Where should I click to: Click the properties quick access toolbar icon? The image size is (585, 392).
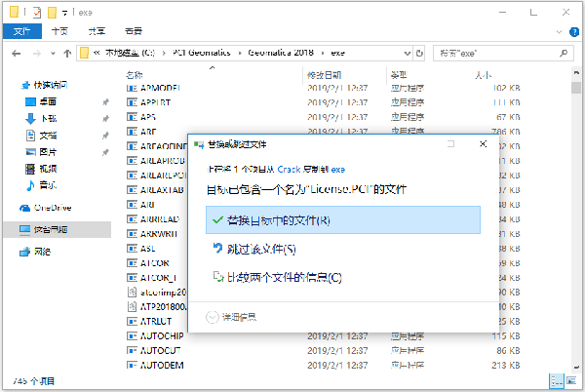click(x=37, y=13)
